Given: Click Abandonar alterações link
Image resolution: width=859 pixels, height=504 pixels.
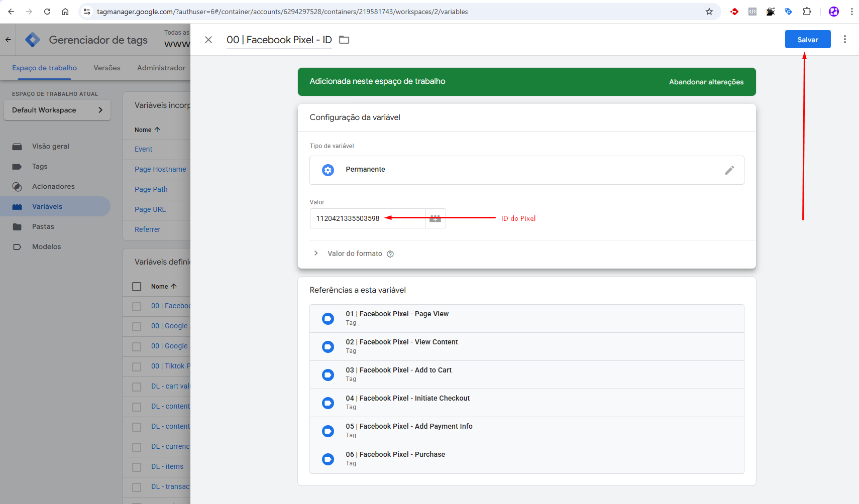Looking at the screenshot, I should coord(706,82).
